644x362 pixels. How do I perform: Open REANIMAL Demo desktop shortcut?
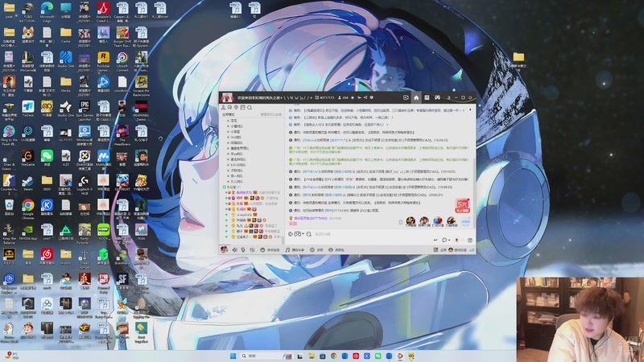(141, 110)
